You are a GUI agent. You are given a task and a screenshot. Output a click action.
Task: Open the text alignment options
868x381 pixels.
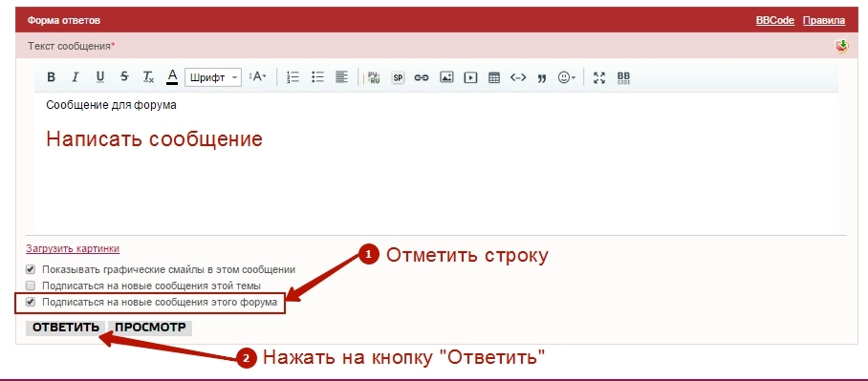(341, 77)
